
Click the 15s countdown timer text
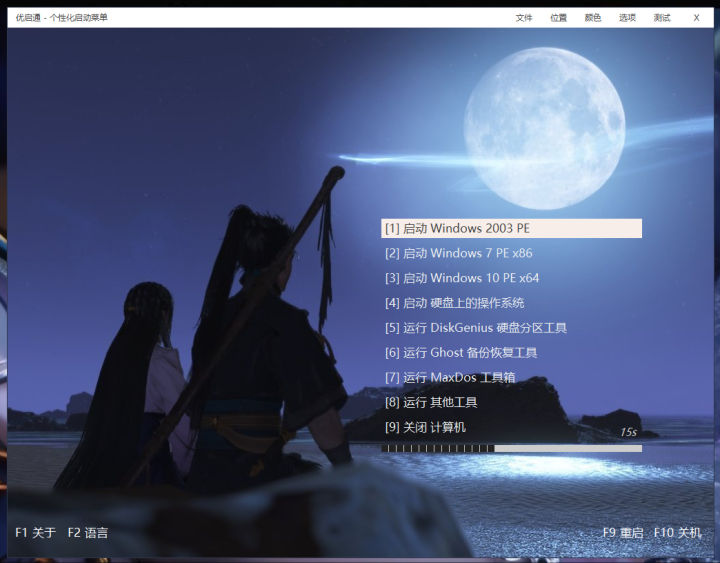point(628,432)
